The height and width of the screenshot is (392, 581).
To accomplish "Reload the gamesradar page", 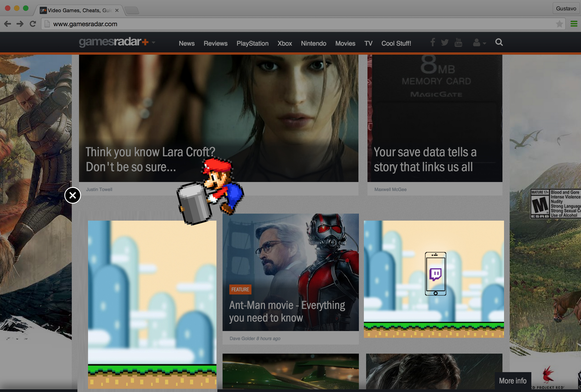I will [x=33, y=24].
